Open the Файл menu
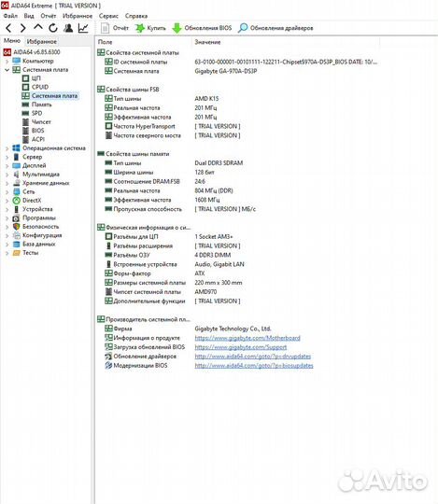Image resolution: width=438 pixels, height=504 pixels. point(10,16)
